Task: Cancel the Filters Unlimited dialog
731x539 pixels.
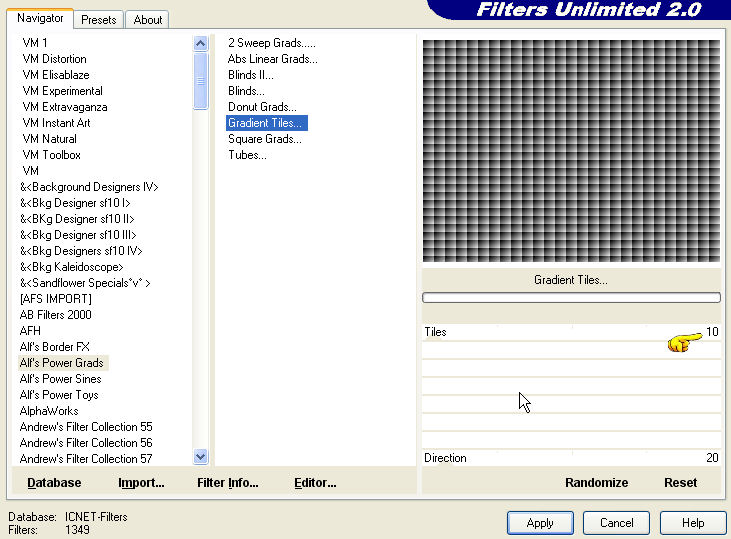Action: 616,523
